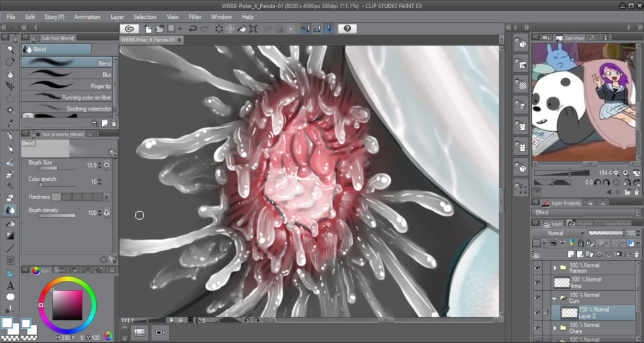Select the Blend droplet tool
The height and width of the screenshot is (343, 644).
click(10, 210)
